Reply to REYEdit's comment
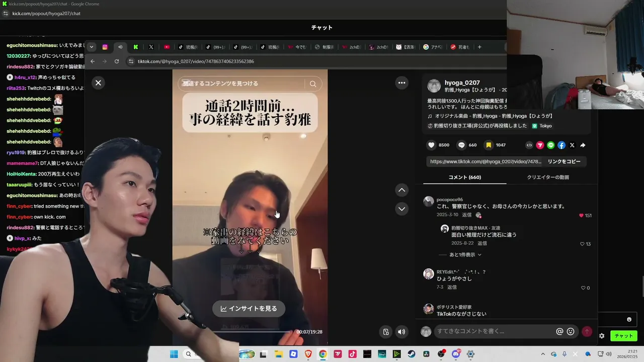 coord(452,287)
